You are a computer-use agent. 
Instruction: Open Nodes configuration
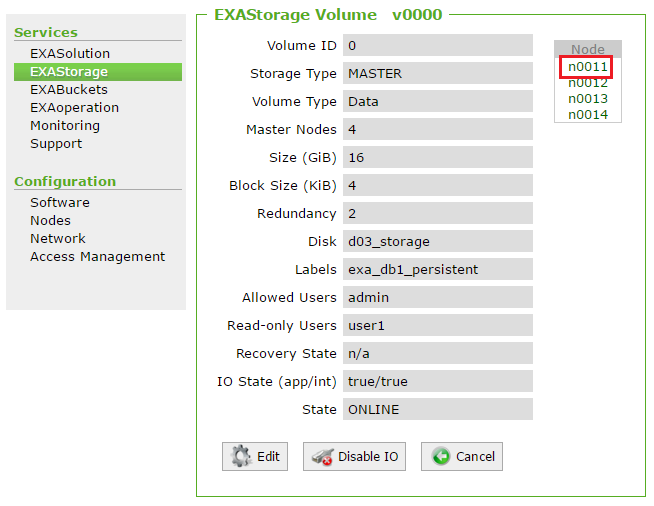[x=50, y=221]
